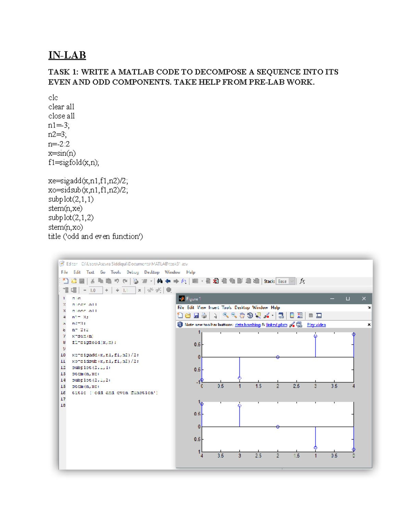Toggle the Insert Colorbar button

292,316
